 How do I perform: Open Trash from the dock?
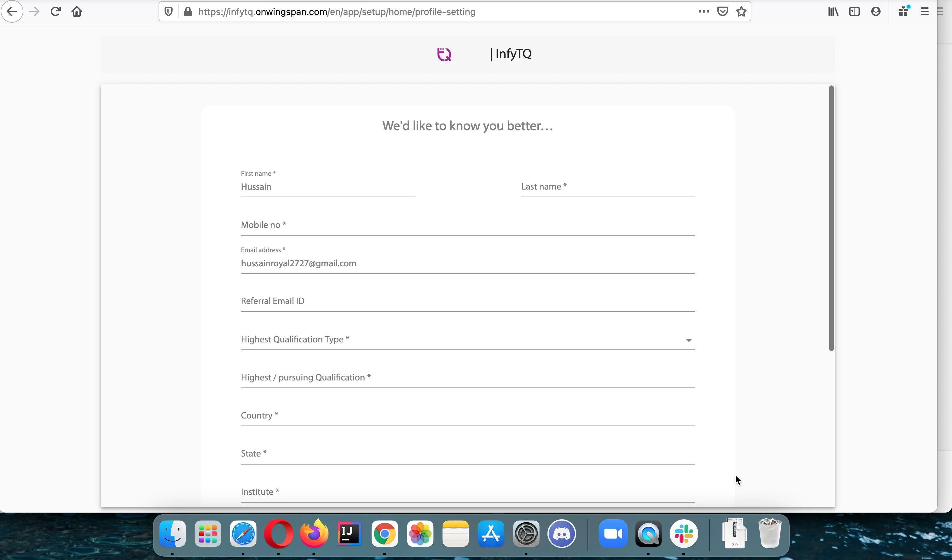tap(770, 533)
